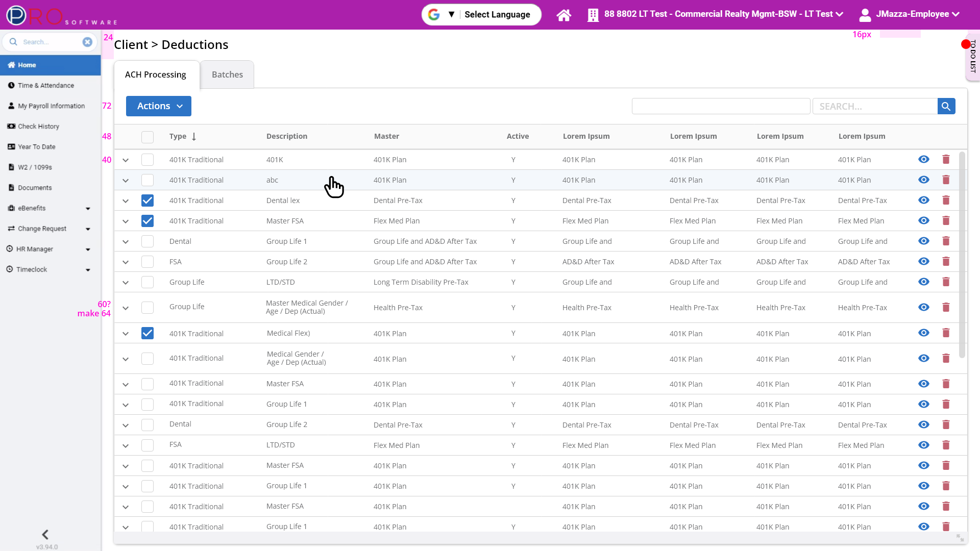Clear the sidebar search with X icon
The height and width of the screenshot is (551, 980).
(x=87, y=42)
